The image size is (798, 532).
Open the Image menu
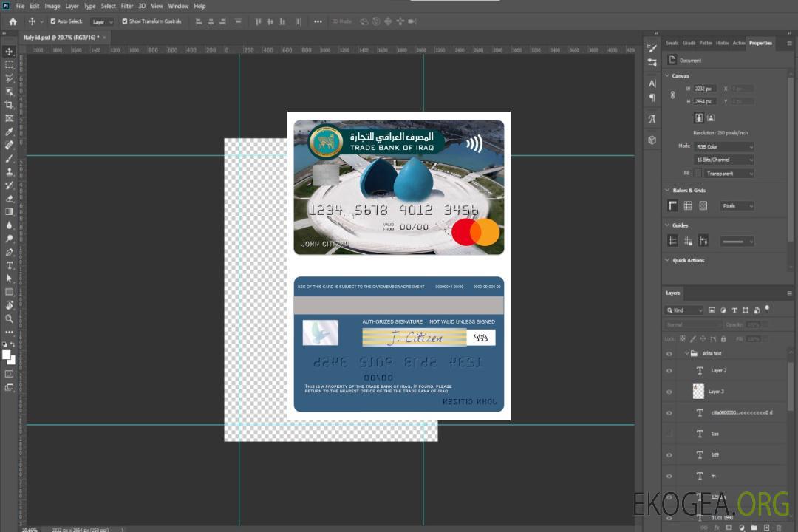pyautogui.click(x=52, y=6)
